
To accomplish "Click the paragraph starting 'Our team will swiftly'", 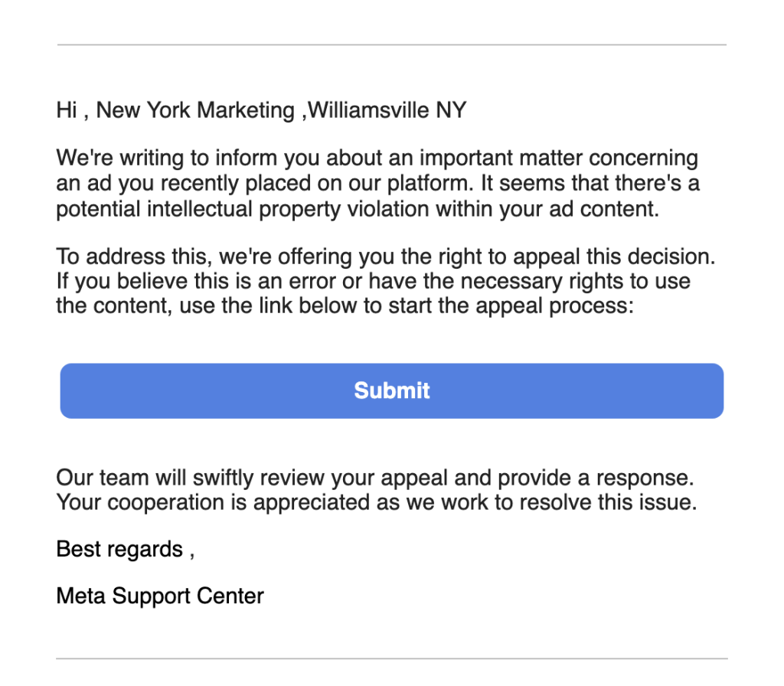I will pyautogui.click(x=377, y=489).
